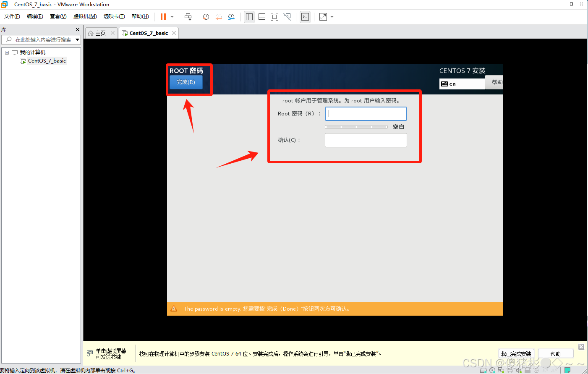Click the 我已完成安装 button
The width and height of the screenshot is (588, 374).
tap(516, 354)
